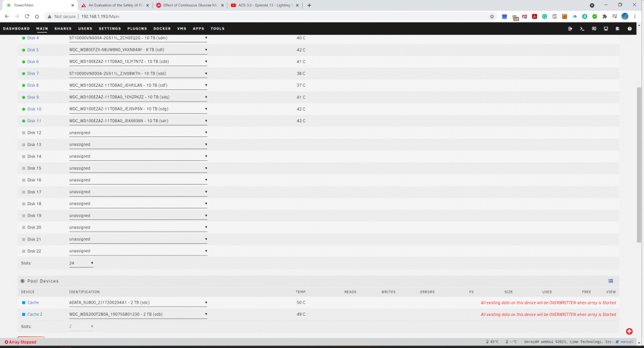
Task: Open the Chrome extensions puzzle icon
Action: click(x=605, y=17)
